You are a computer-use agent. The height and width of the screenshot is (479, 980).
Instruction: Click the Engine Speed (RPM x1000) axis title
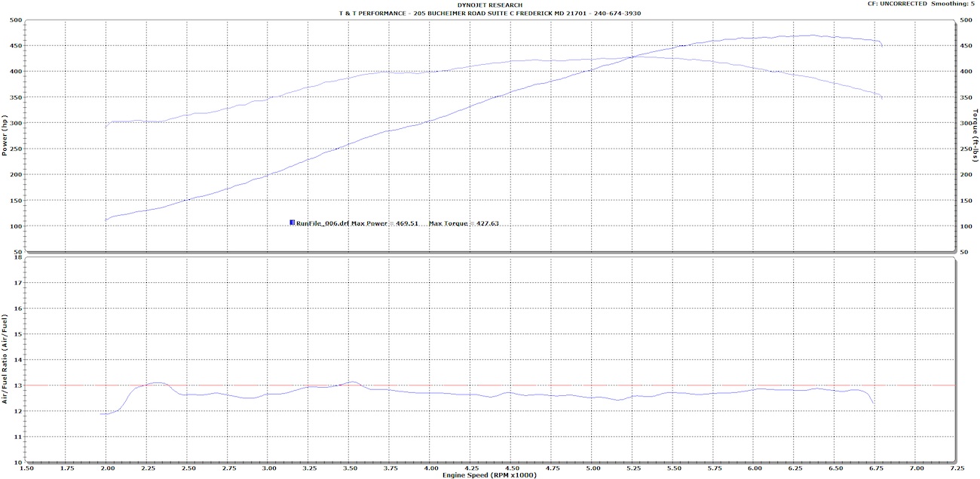pos(489,475)
